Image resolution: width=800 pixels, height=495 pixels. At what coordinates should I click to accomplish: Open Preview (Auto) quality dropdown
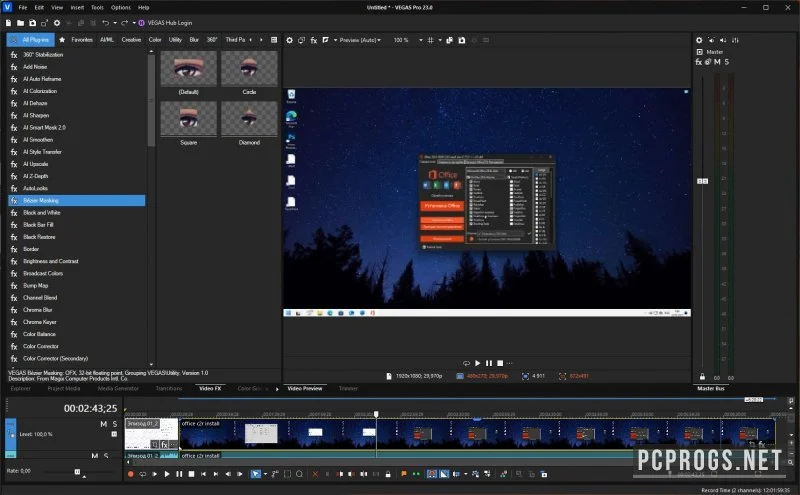tap(360, 40)
